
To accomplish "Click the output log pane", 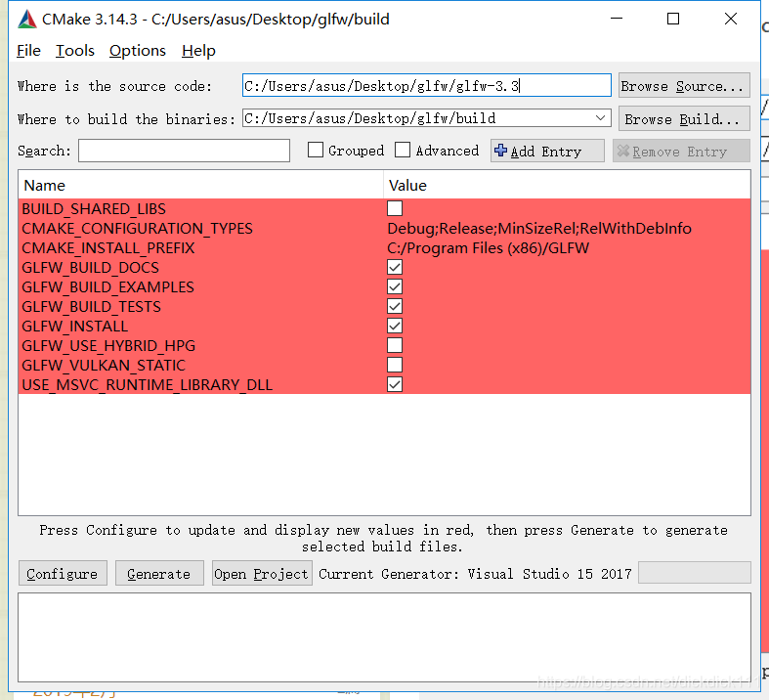I will point(385,637).
